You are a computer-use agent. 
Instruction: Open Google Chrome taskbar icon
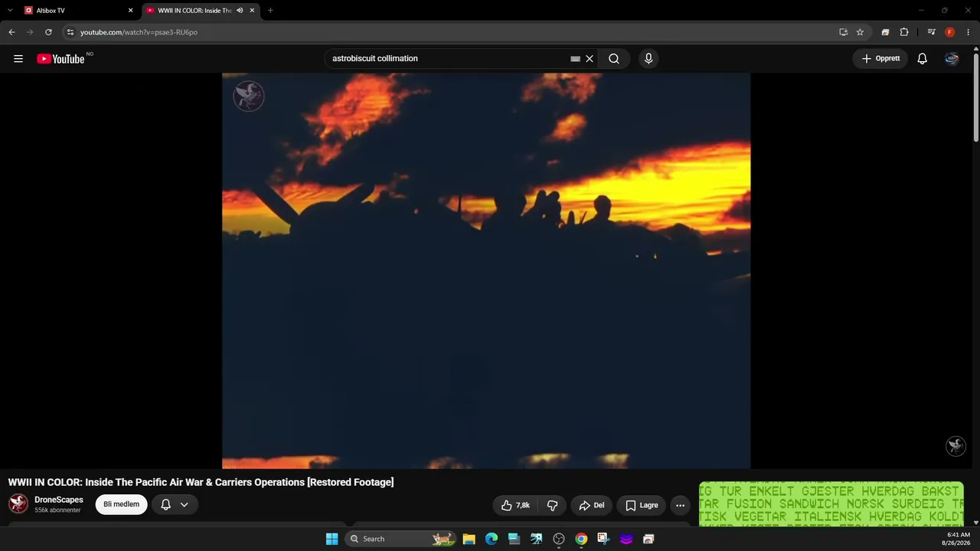581,539
